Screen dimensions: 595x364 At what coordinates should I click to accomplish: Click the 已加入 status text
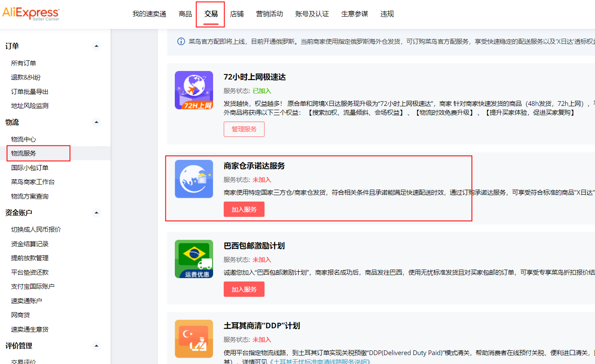(262, 91)
